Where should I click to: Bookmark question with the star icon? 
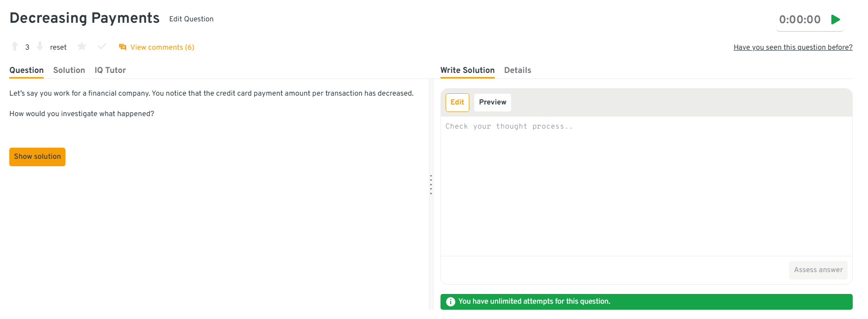82,46
